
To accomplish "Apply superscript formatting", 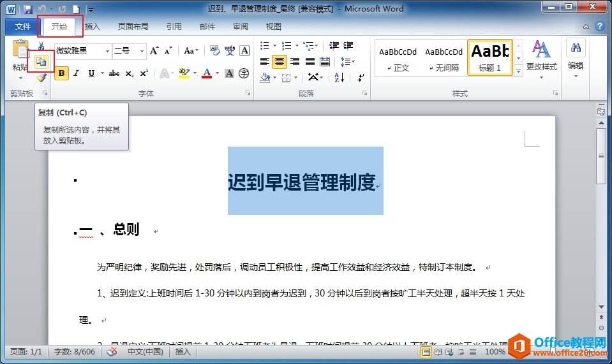I will [x=144, y=73].
